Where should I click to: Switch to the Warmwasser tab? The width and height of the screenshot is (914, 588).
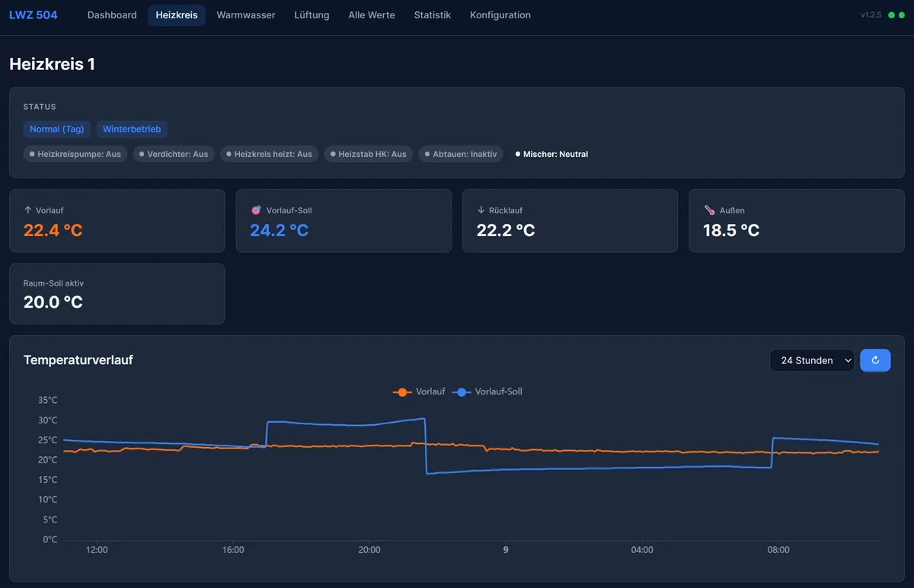246,15
